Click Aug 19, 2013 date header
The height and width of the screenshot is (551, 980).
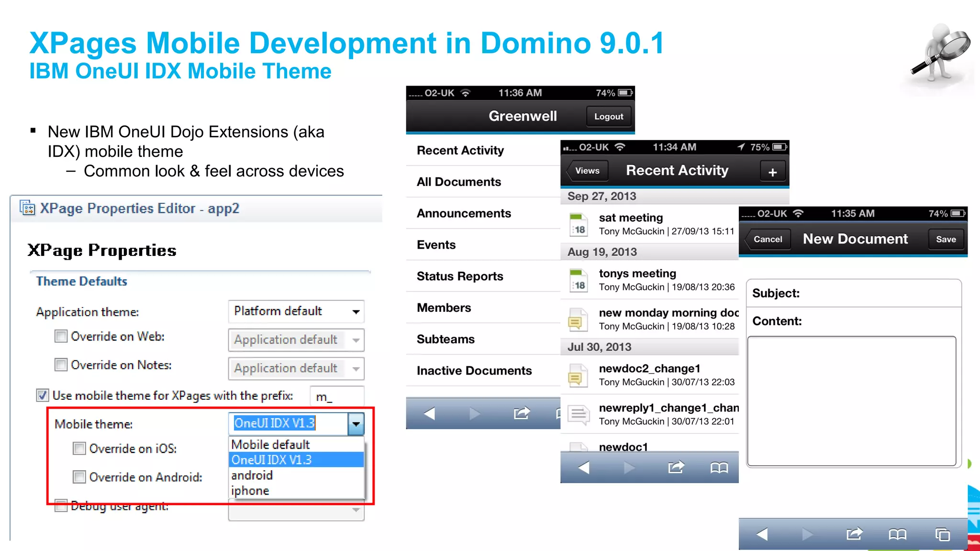pos(650,252)
